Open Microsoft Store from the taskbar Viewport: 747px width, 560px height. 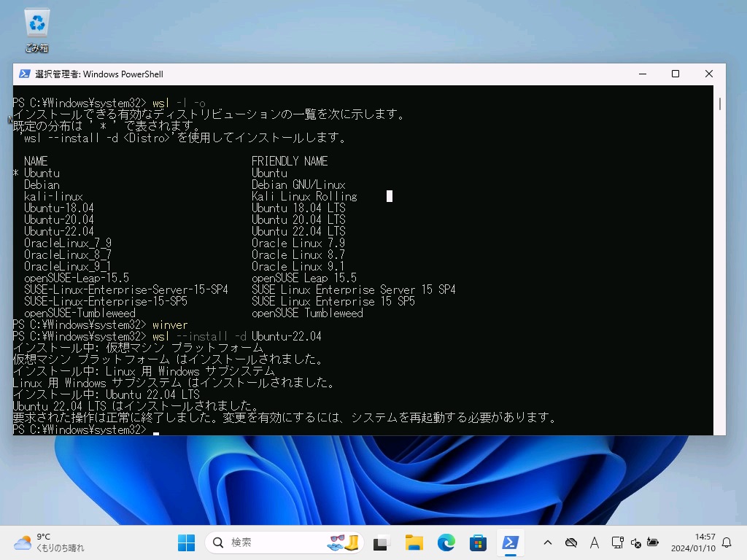pyautogui.click(x=479, y=542)
